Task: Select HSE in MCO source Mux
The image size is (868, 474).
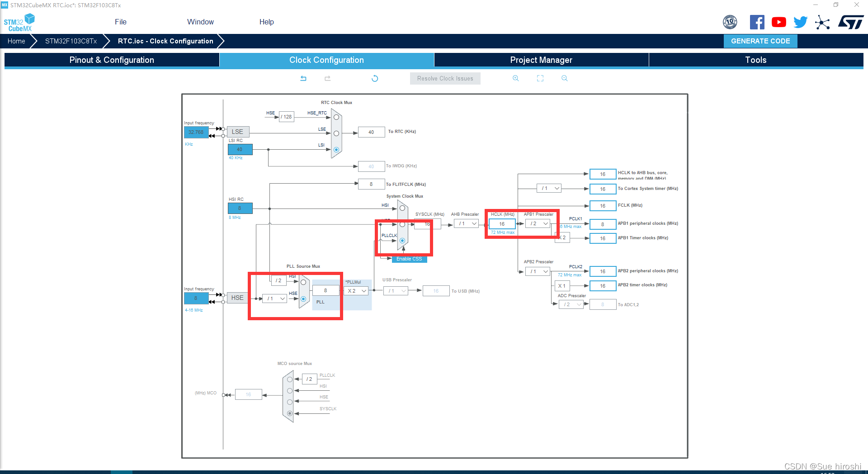Action: [290, 402]
